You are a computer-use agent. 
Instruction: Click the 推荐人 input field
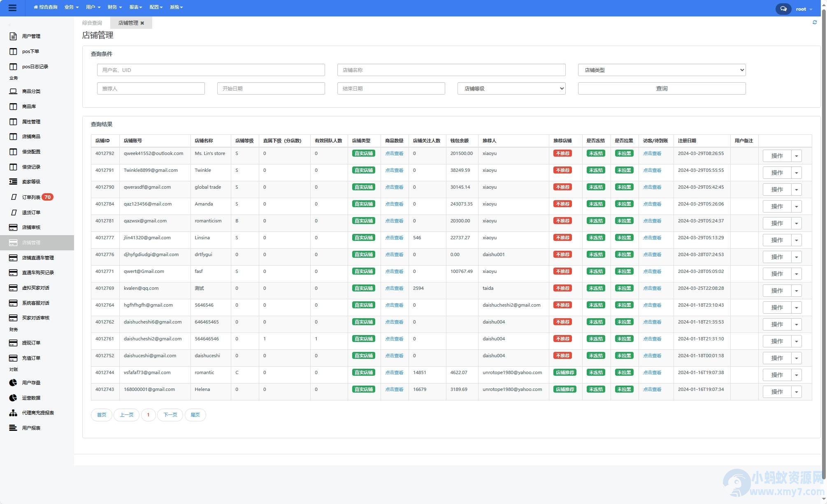(x=151, y=88)
